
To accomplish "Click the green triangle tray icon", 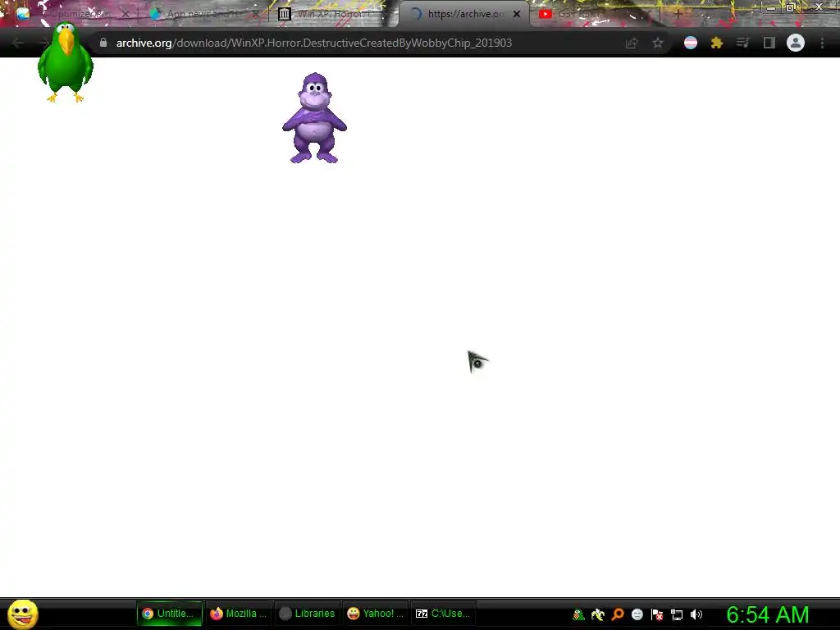I will tap(578, 614).
